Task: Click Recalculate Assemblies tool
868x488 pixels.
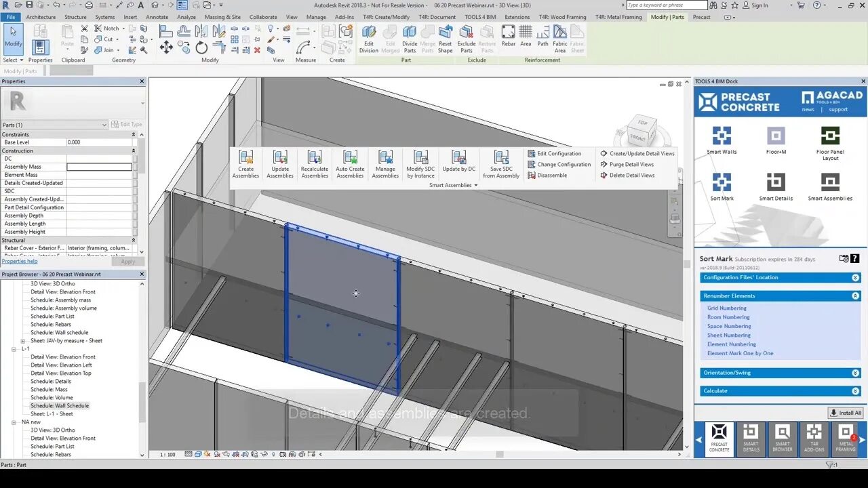Action: [315, 165]
